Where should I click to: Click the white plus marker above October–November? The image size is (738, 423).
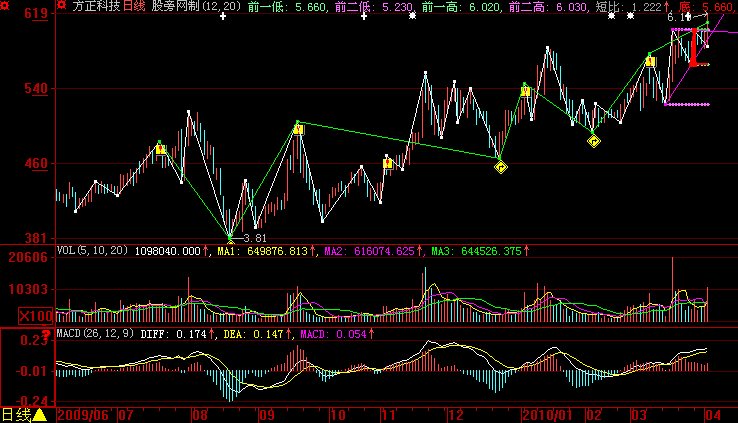pos(364,16)
